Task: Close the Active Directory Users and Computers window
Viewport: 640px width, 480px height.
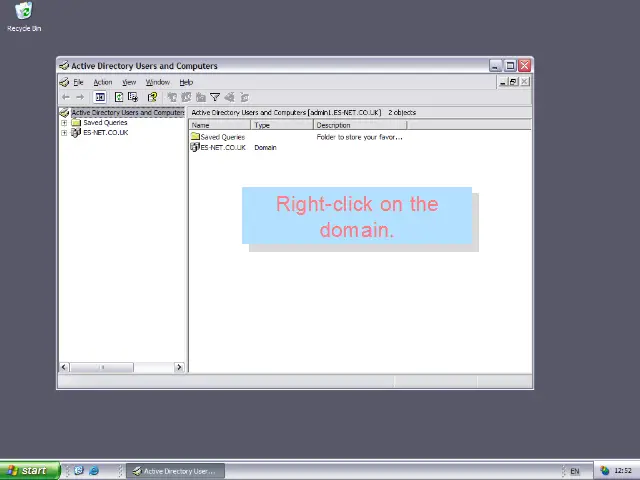Action: (x=524, y=65)
